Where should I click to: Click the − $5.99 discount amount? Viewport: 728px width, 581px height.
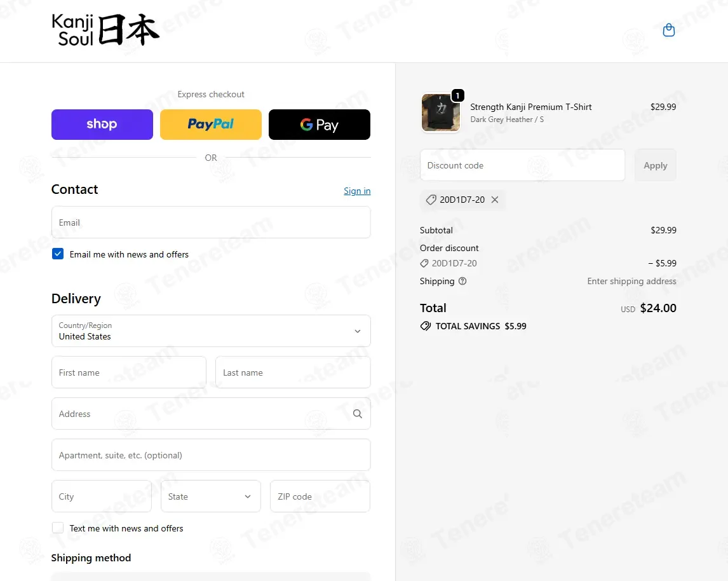click(662, 263)
